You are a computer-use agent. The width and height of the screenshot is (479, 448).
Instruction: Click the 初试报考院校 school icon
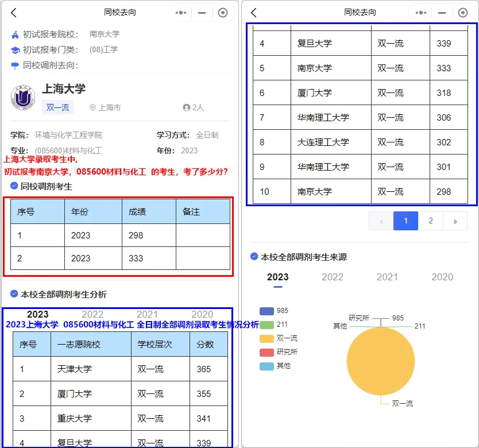[15, 34]
